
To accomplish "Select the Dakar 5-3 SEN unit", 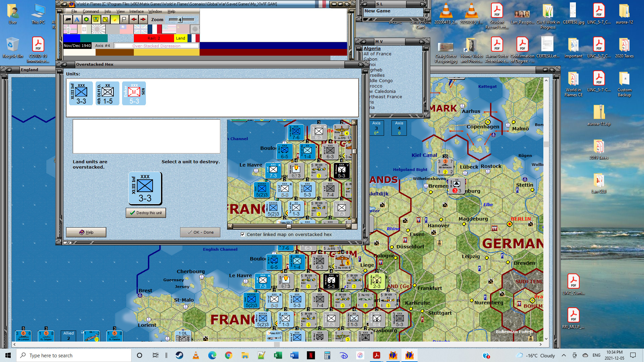I will [134, 94].
